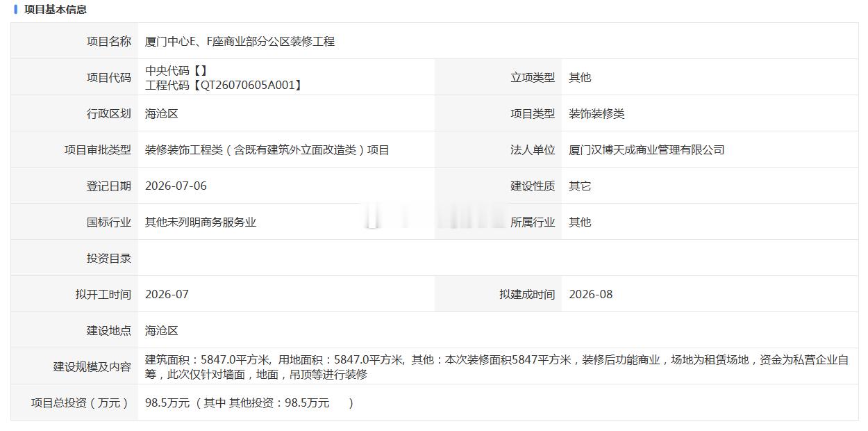Select the company 厦门汉博天成商业管理有限公司
This screenshot has width=868, height=431.
click(x=646, y=150)
